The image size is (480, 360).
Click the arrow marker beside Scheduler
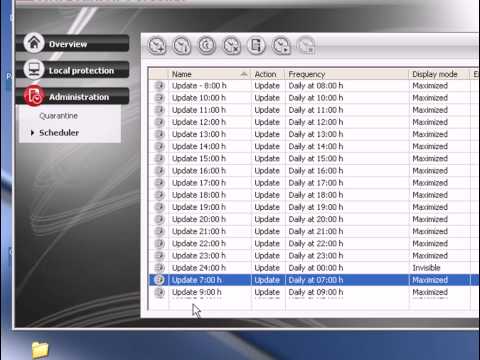click(32, 133)
